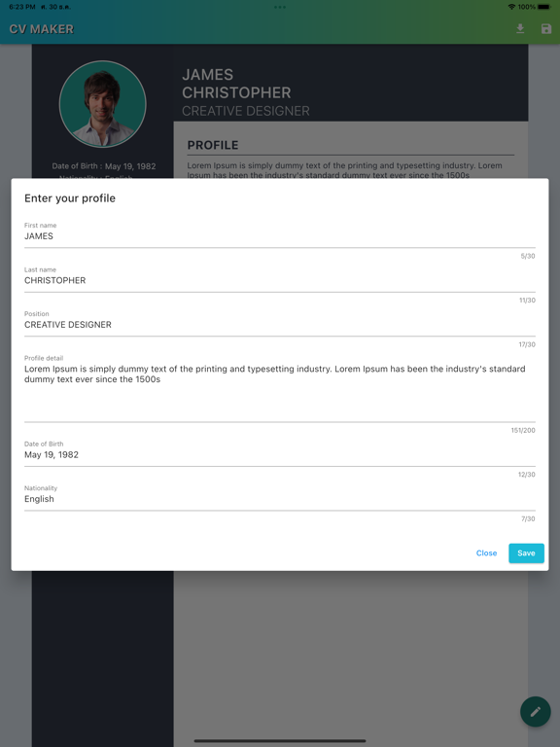Click the JAMES CHRISTOPHER name heading
Image resolution: width=560 pixels, height=747 pixels.
[x=236, y=84]
